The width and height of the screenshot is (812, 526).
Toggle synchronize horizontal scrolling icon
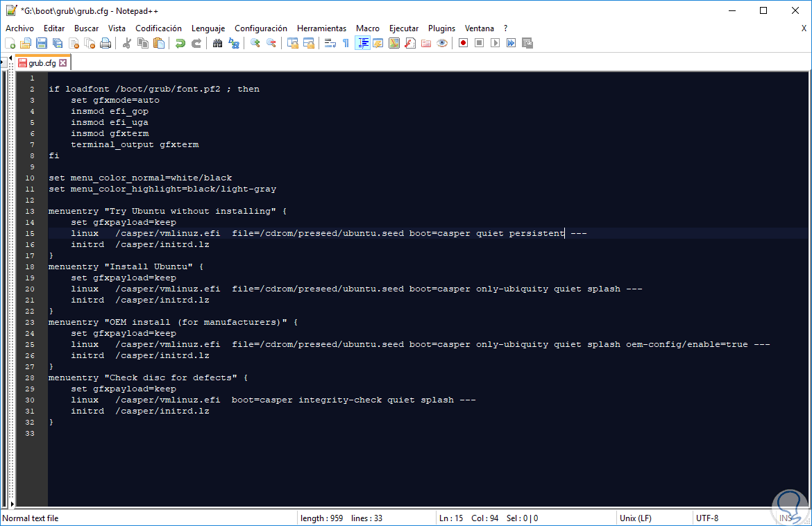[x=309, y=44]
